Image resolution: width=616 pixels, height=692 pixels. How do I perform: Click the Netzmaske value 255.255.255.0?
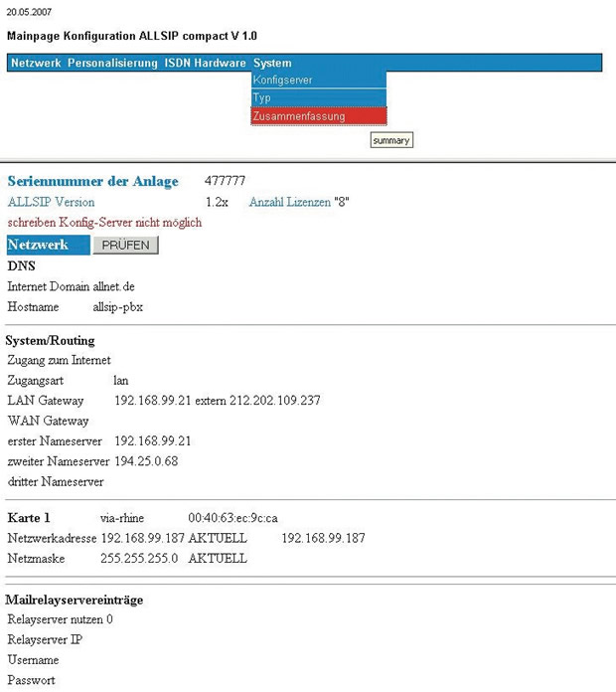[x=139, y=559]
